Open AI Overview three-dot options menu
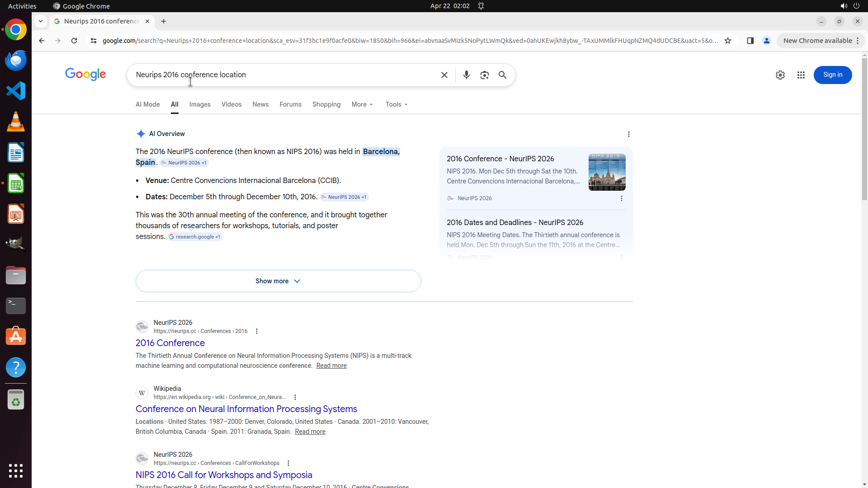Viewport: 868px width, 488px height. pyautogui.click(x=628, y=134)
